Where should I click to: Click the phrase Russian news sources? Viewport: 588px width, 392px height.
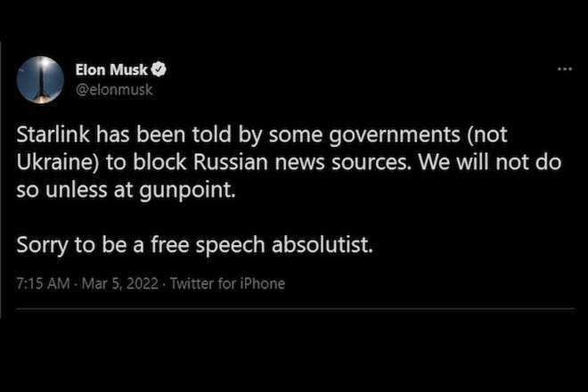point(300,162)
